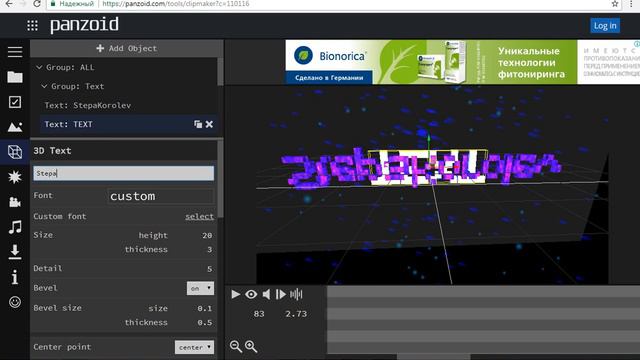Screen dimensions: 640x360
Task: Zoom in the timeline
Action: (x=251, y=347)
